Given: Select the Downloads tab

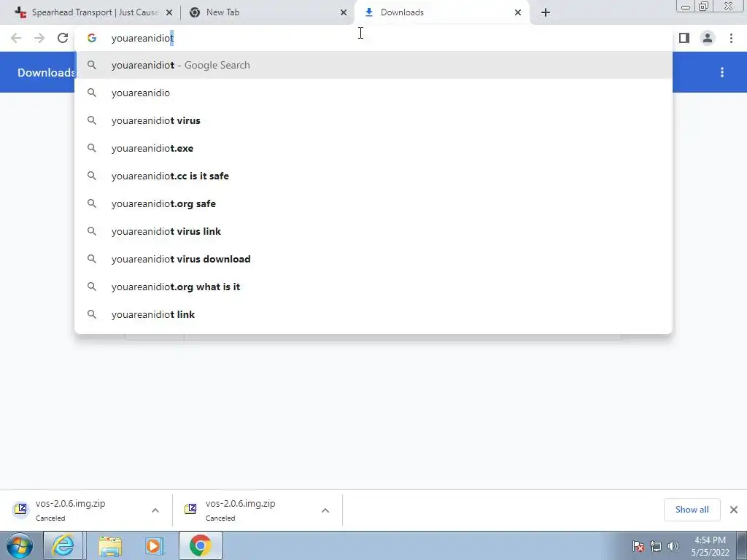Looking at the screenshot, I should pyautogui.click(x=441, y=12).
